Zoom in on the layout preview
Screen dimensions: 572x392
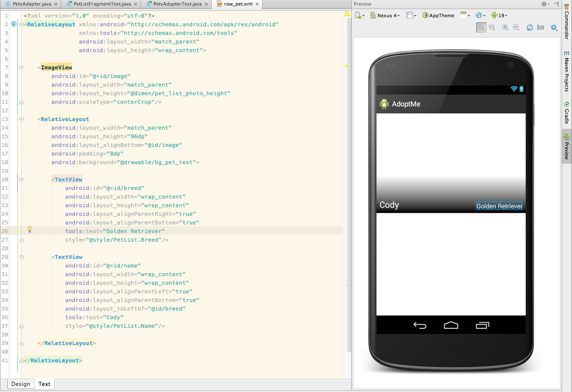click(505, 28)
